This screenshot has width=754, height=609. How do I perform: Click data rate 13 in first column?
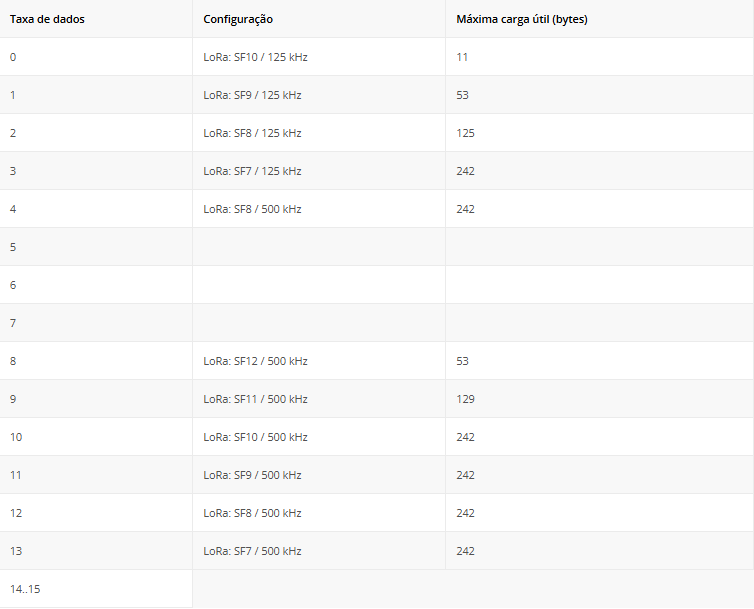(x=16, y=551)
